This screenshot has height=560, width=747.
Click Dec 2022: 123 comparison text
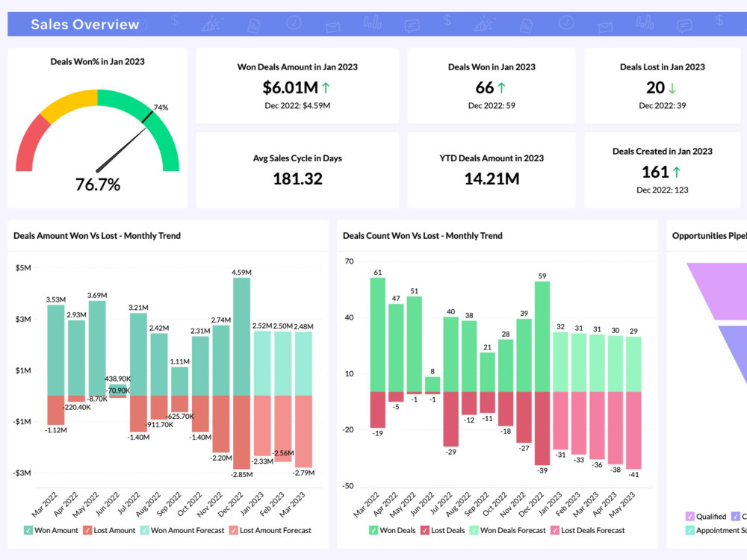662,190
